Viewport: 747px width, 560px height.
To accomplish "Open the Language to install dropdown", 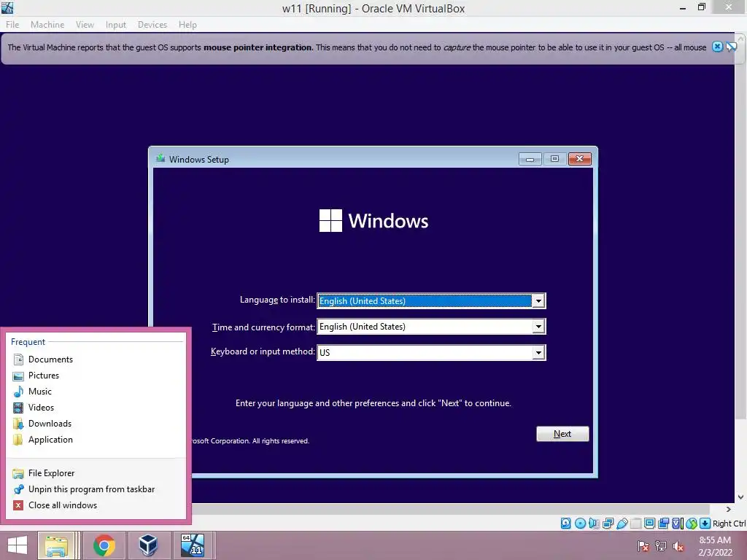I will (538, 301).
